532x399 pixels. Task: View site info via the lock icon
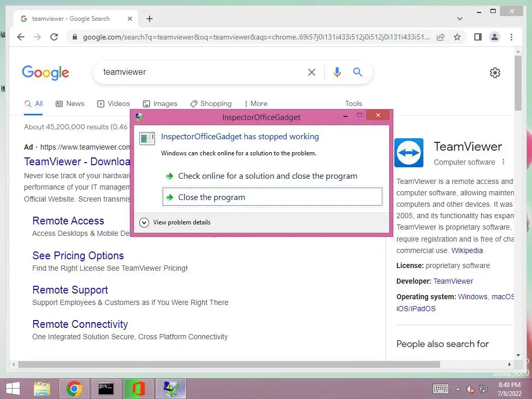75,37
